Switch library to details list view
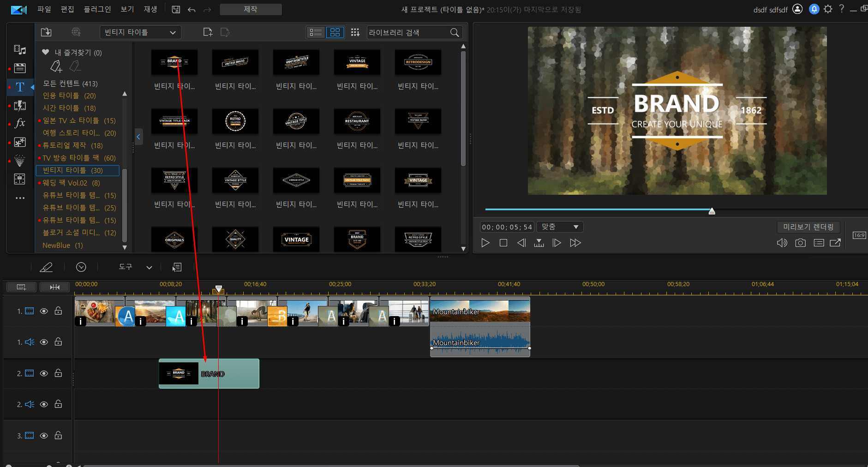 (316, 32)
